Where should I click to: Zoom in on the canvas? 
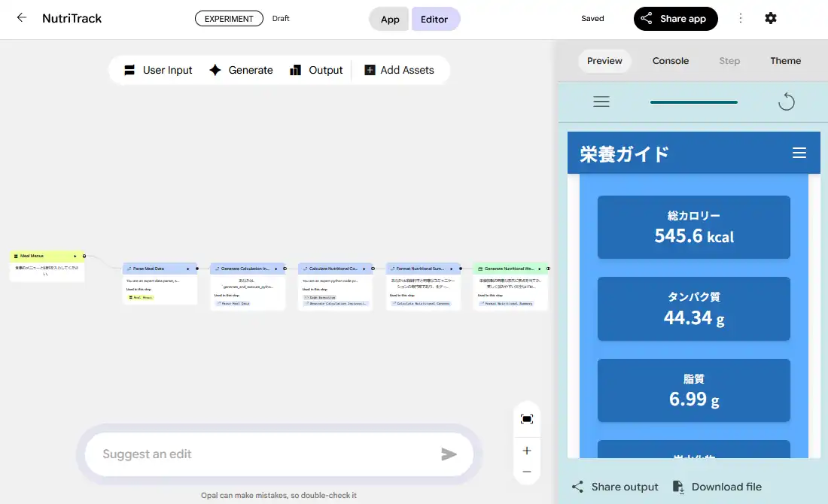[526, 451]
